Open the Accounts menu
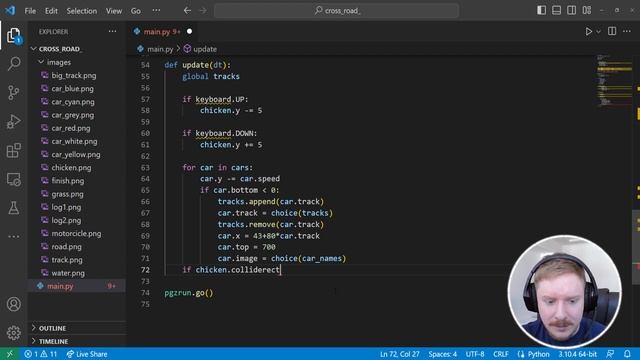Image resolution: width=640 pixels, height=360 pixels. point(13,304)
